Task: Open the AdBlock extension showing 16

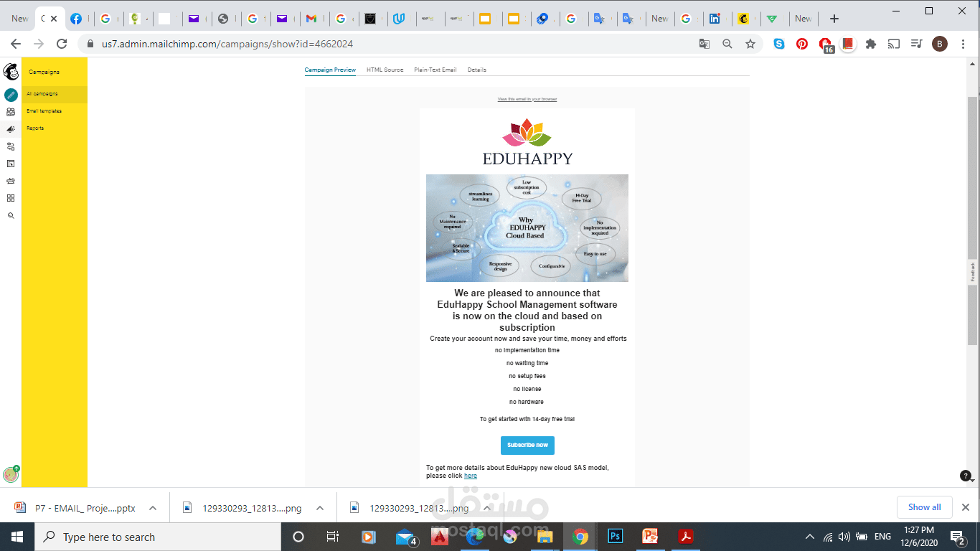Action: coord(826,45)
